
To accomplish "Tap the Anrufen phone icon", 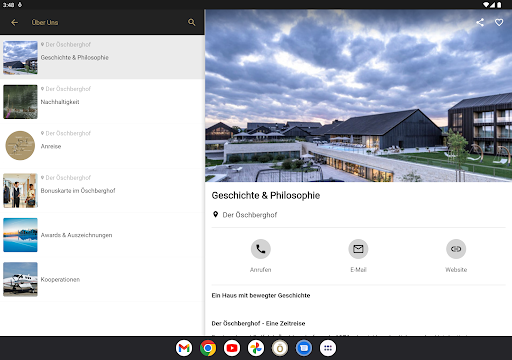I will (x=261, y=249).
